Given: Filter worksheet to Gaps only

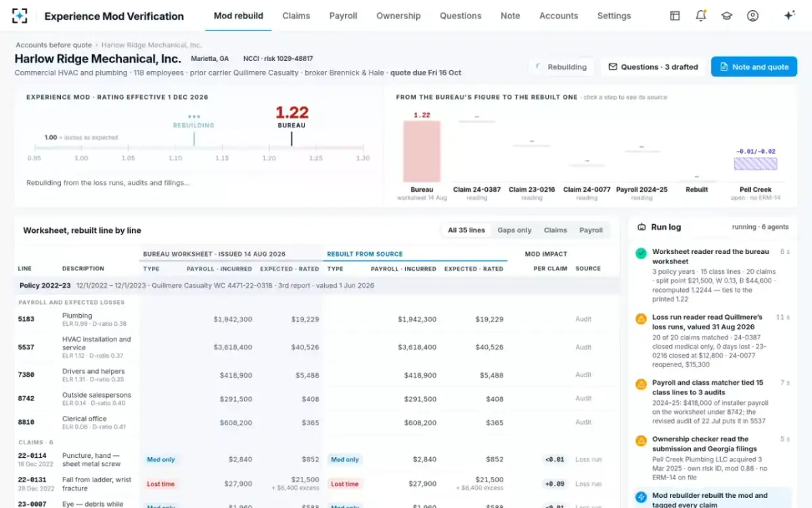Looking at the screenshot, I should click(514, 230).
